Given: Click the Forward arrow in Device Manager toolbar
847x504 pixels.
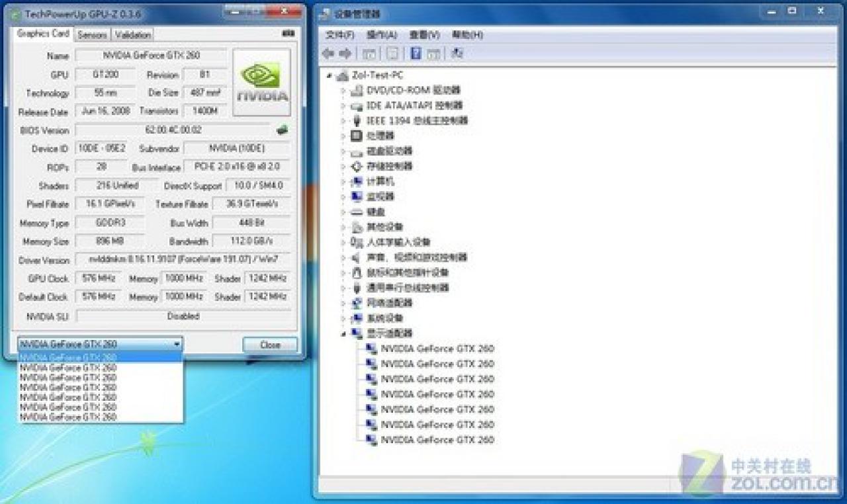Looking at the screenshot, I should pos(345,54).
